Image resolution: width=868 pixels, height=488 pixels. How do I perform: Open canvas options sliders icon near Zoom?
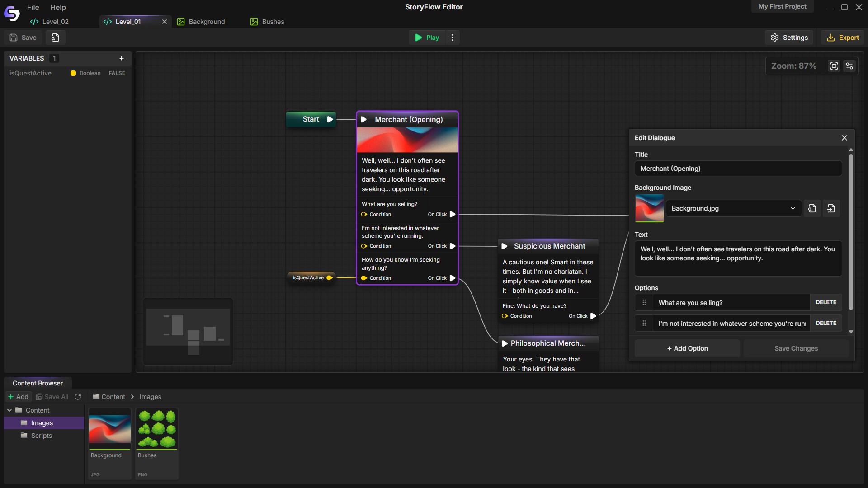pos(849,66)
